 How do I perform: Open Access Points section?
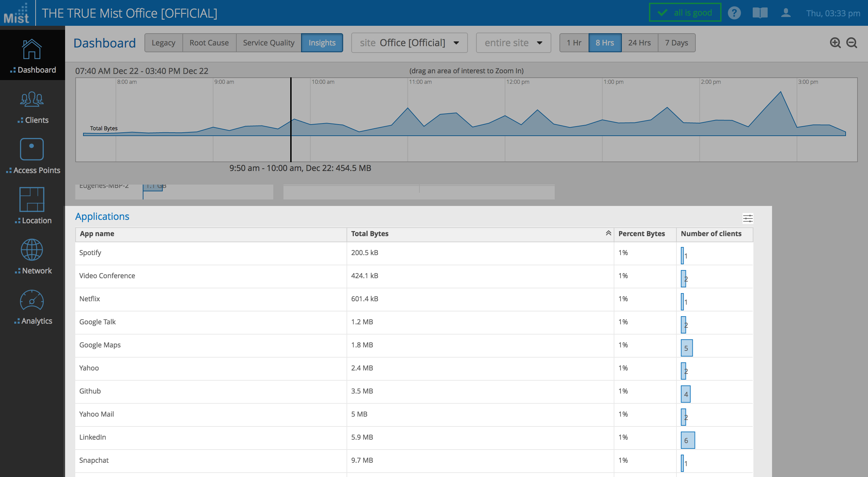32,150
